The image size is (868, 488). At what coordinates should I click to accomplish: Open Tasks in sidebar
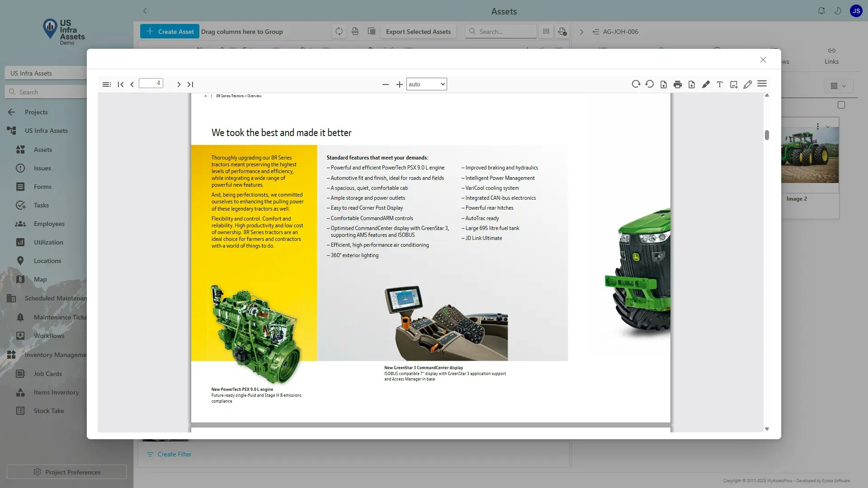pyautogui.click(x=41, y=205)
